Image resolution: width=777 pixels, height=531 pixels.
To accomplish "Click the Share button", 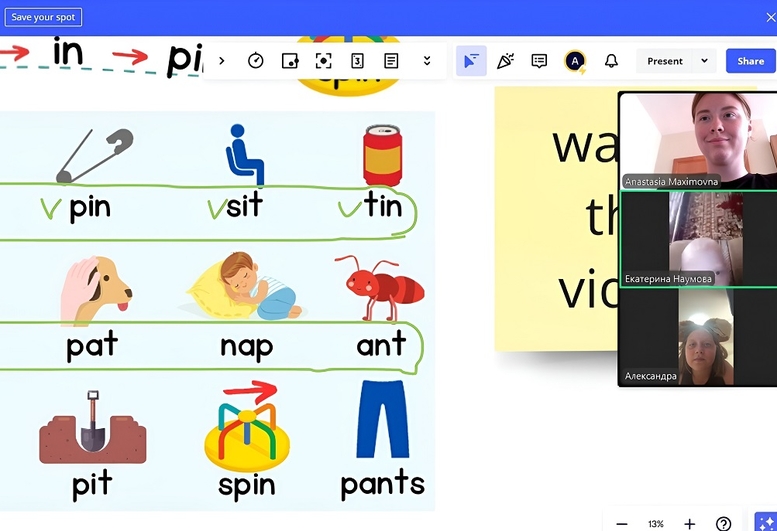I will [x=750, y=61].
